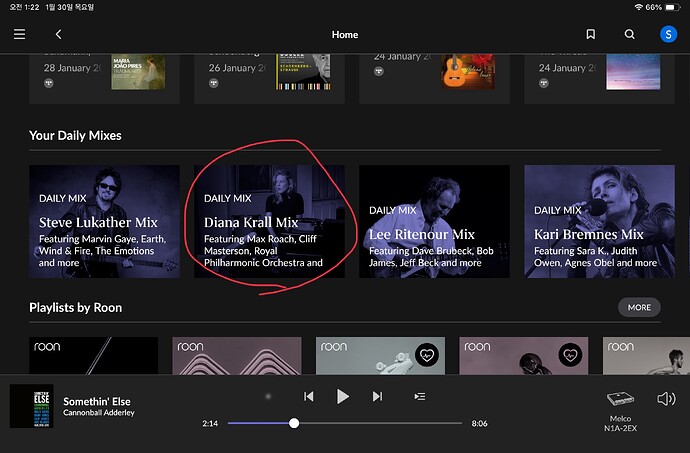
Task: Open the guitar cover album card
Action: [x=434, y=78]
